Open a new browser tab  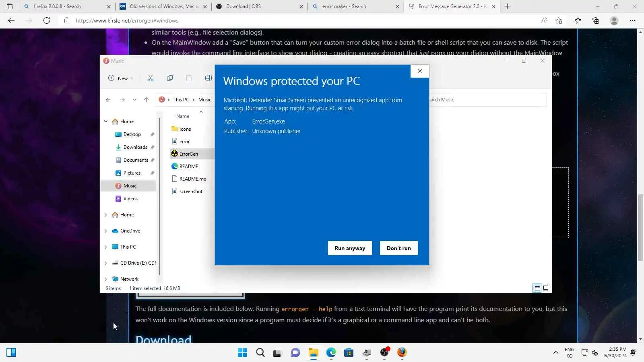coord(508,6)
